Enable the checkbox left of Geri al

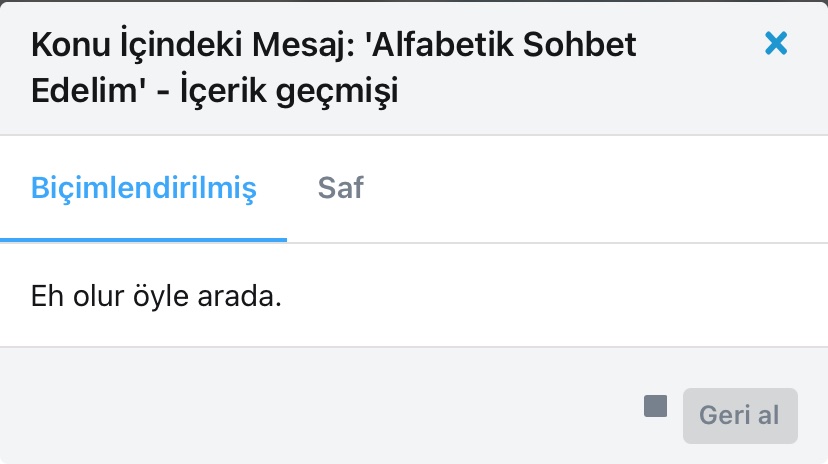pyautogui.click(x=656, y=406)
